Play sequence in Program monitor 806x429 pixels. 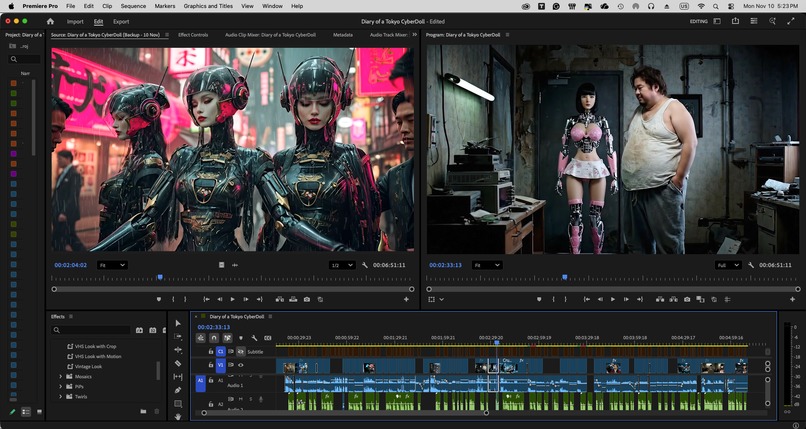(613, 299)
